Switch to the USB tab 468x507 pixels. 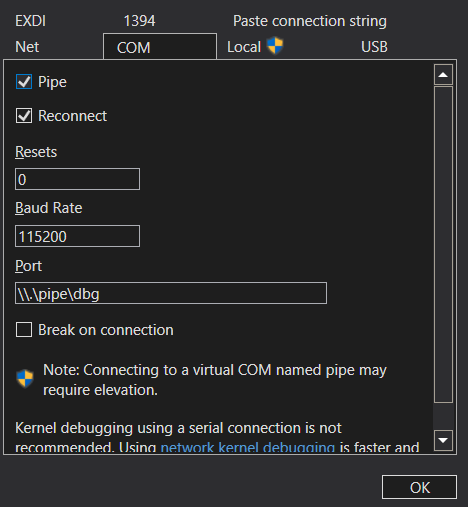(374, 47)
